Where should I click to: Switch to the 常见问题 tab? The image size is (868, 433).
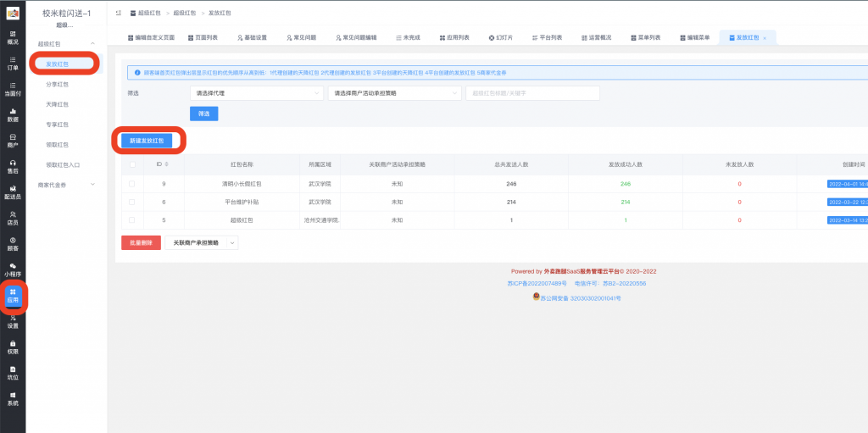302,37
